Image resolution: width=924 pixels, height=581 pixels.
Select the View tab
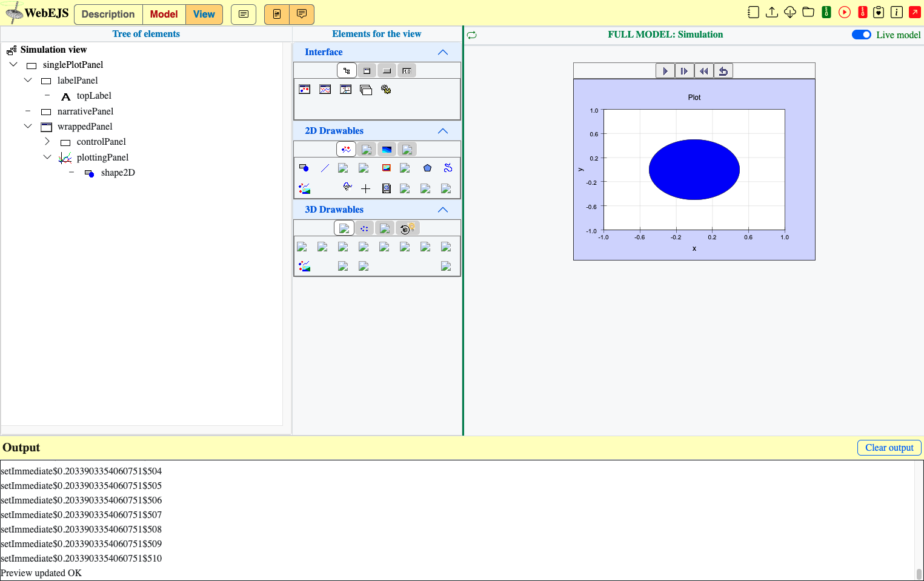204,15
